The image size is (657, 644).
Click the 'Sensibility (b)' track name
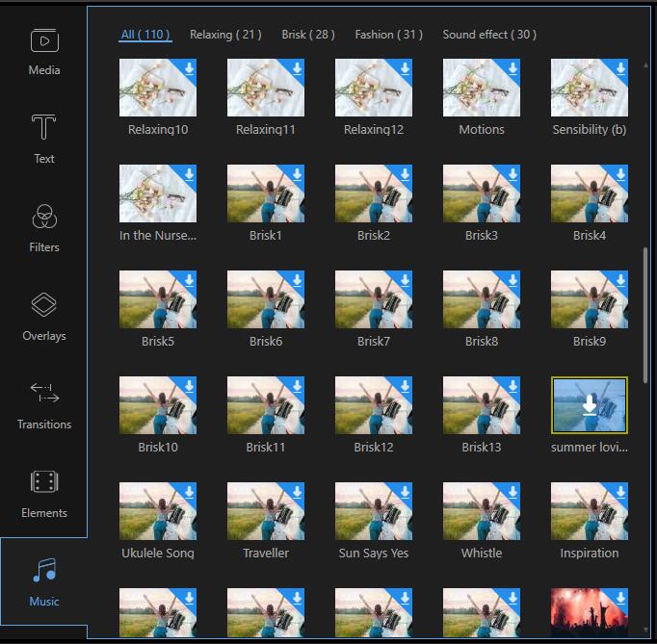coord(590,129)
